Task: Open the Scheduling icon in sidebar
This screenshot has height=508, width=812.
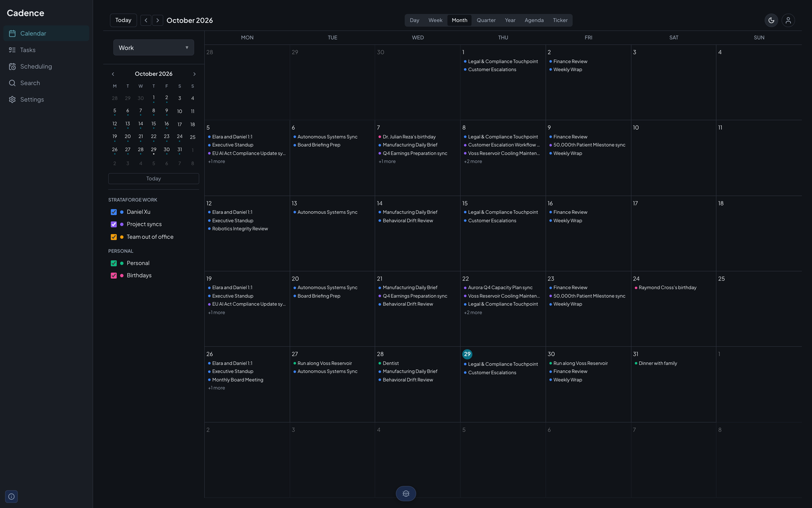Action: 12,67
